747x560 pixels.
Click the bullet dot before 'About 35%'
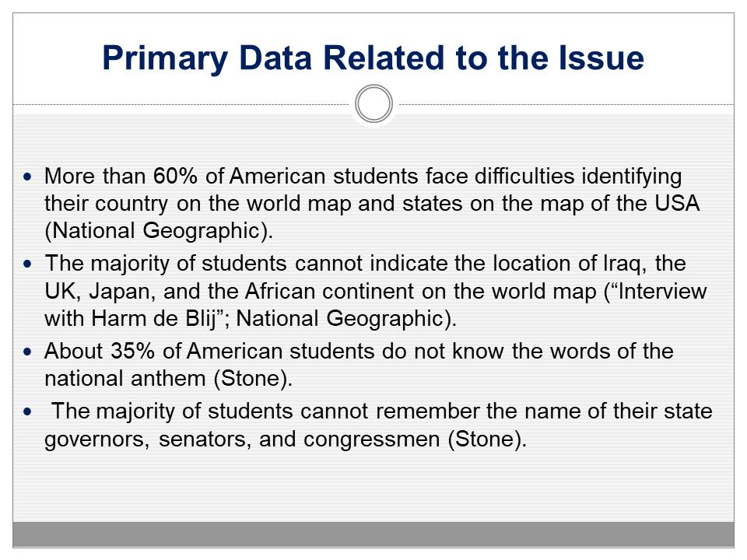pyautogui.click(x=30, y=352)
